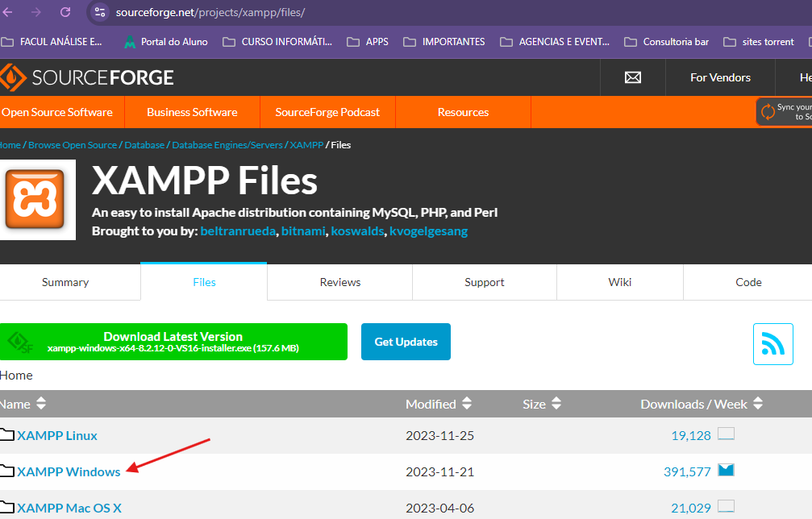Open the envelope mail icon in header
The width and height of the screenshot is (812, 519).
633,77
